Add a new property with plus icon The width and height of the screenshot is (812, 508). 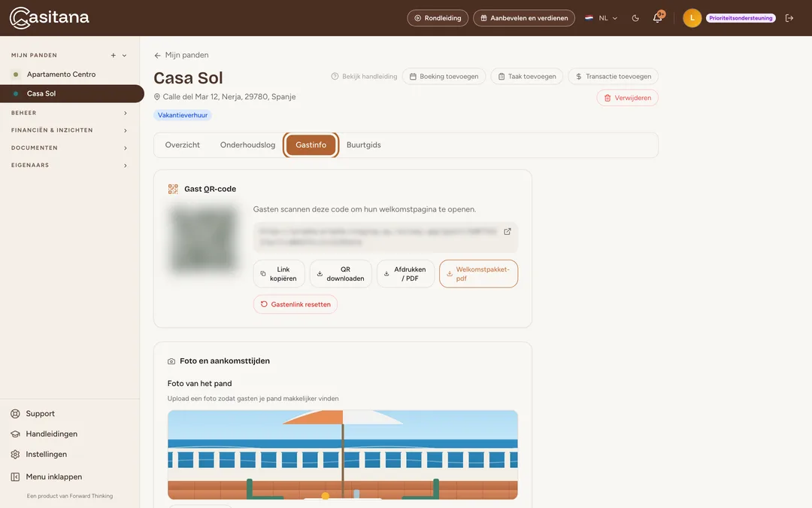[x=113, y=56]
